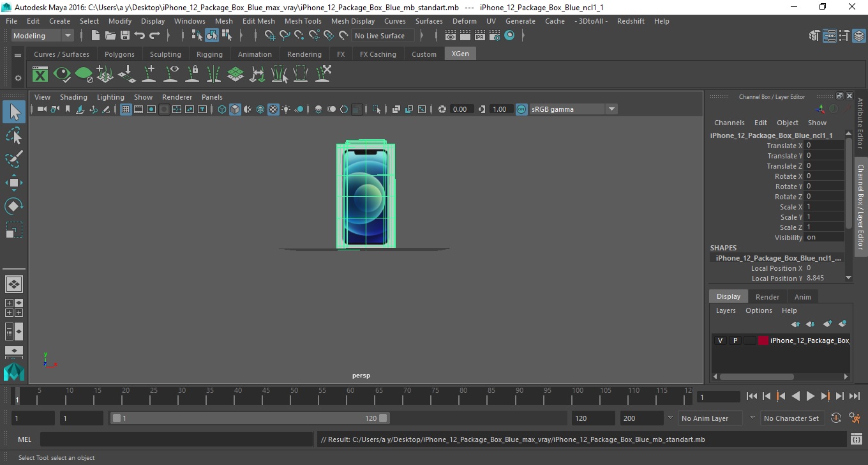Click the Play backwards button
The height and width of the screenshot is (465, 868).
pos(796,396)
